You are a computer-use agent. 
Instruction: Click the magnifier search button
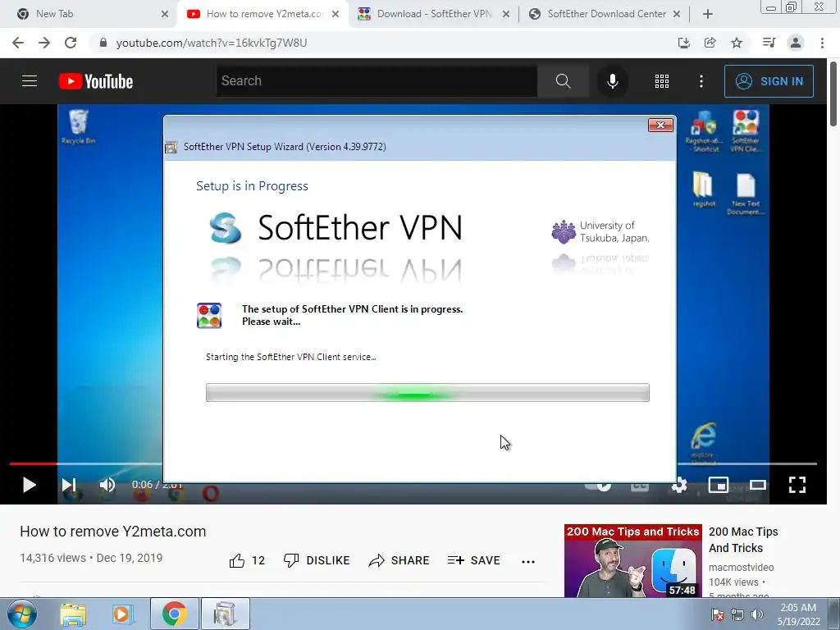[x=563, y=81]
